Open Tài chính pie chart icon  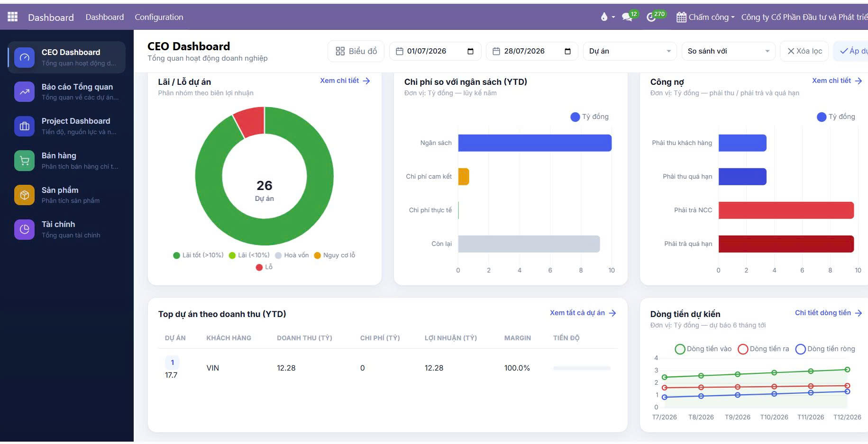pos(24,229)
